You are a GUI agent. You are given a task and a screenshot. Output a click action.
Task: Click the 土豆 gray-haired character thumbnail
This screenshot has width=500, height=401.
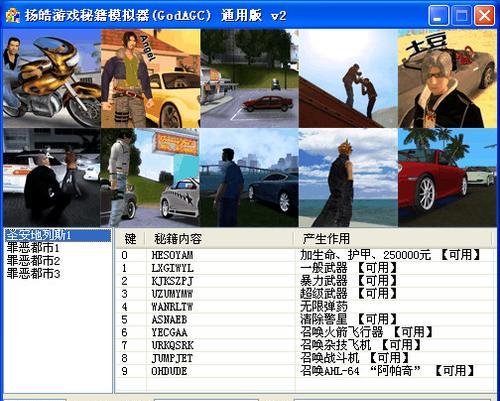click(x=447, y=78)
